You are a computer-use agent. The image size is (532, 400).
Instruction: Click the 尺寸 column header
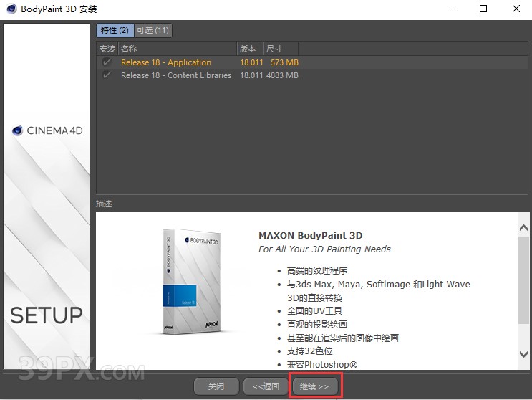pos(281,49)
